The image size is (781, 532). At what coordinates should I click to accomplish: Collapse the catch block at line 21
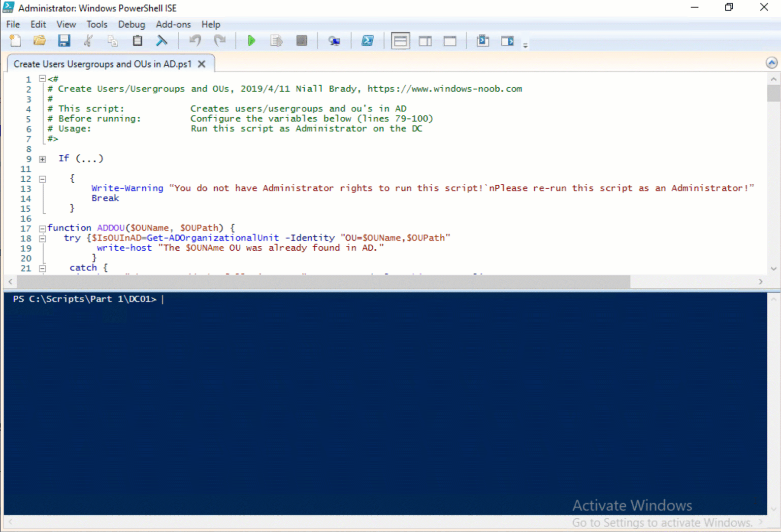click(x=42, y=268)
